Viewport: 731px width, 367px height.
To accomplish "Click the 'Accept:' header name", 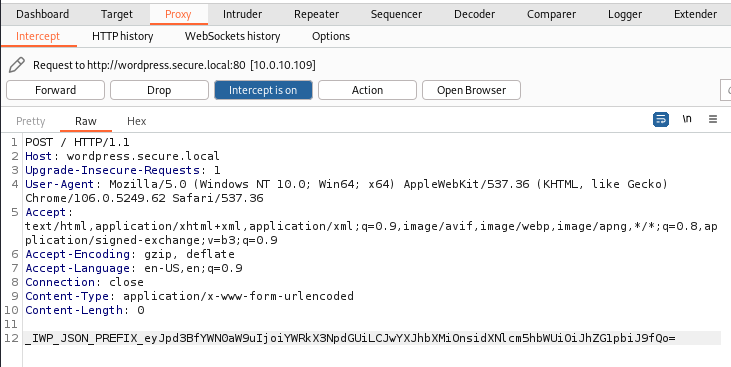I will (49, 212).
